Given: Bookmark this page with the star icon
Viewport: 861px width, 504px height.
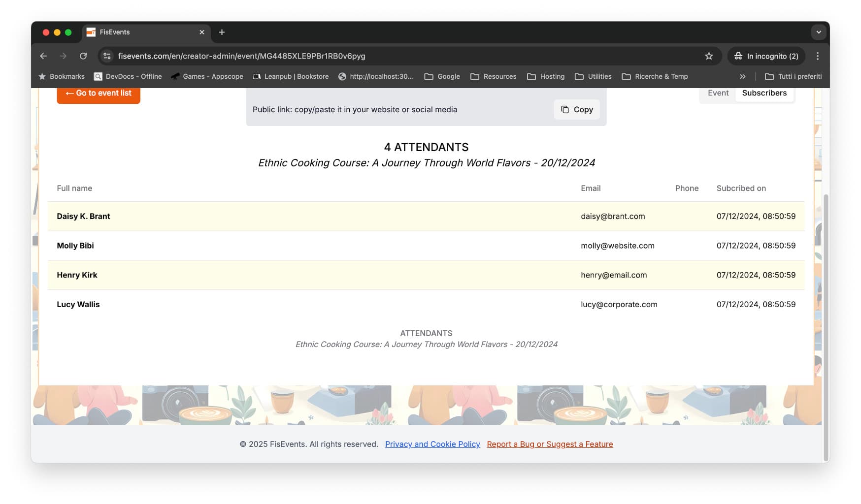Looking at the screenshot, I should click(709, 56).
